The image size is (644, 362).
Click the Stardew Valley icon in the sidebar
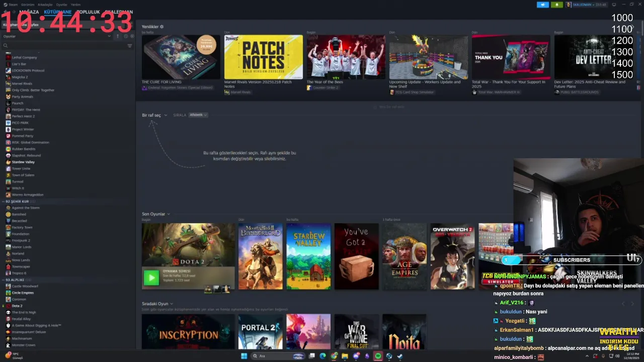(8, 162)
